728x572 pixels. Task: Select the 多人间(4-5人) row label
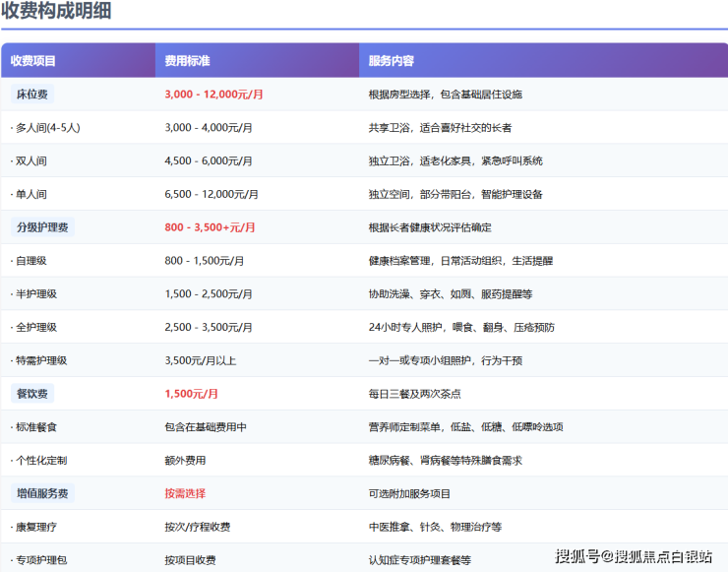pos(45,128)
